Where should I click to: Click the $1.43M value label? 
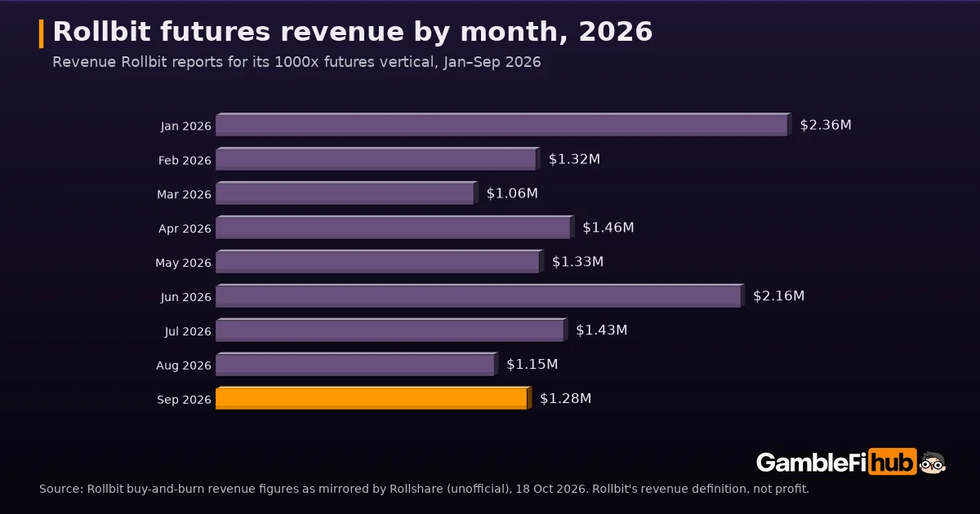pos(601,330)
